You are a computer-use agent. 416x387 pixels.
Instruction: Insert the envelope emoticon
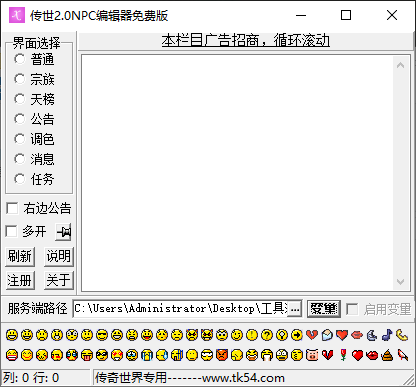[327, 335]
